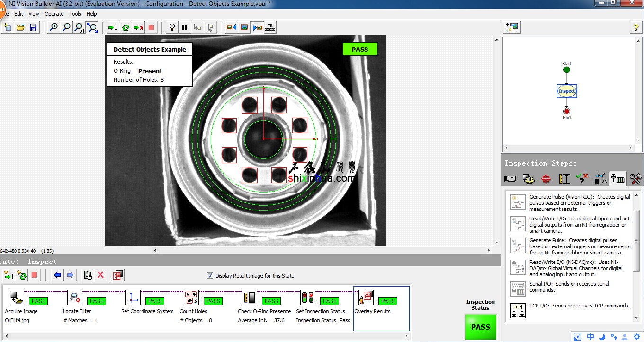The width and height of the screenshot is (644, 342).
Task: Open the Acquire Images camera tab
Action: 510,179
